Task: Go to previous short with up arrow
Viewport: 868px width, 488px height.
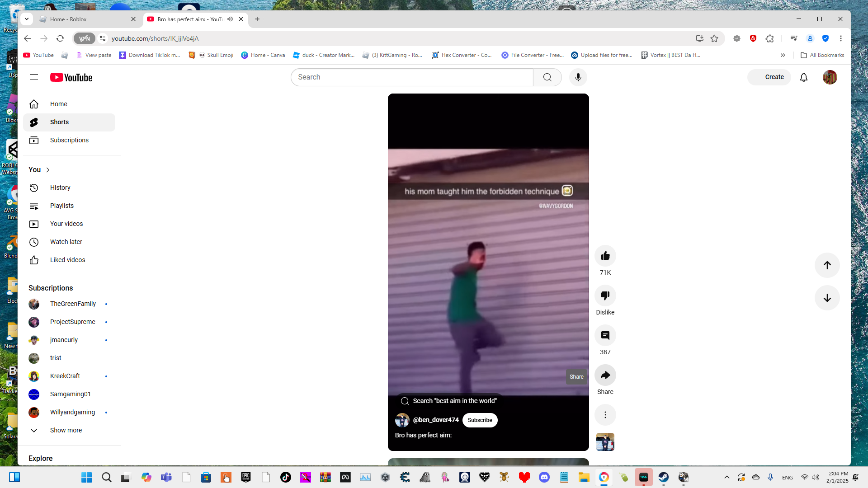Action: coord(827,265)
